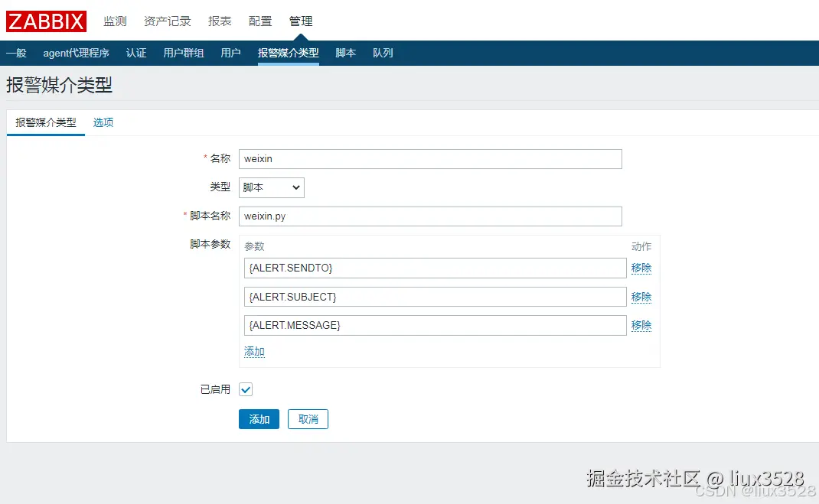Go to 脚本 submenu

tap(346, 53)
